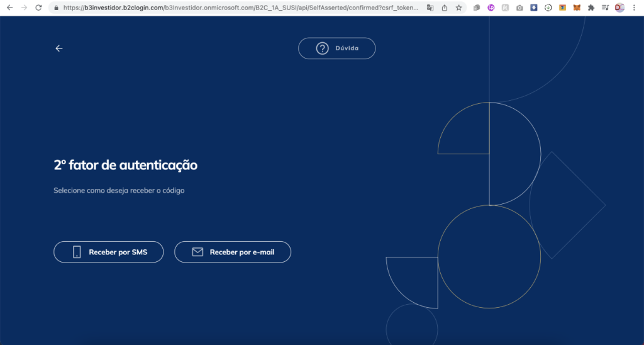Screen dimensions: 644x345
Task: Bookmark this page with the star icon
Action: pyautogui.click(x=459, y=8)
